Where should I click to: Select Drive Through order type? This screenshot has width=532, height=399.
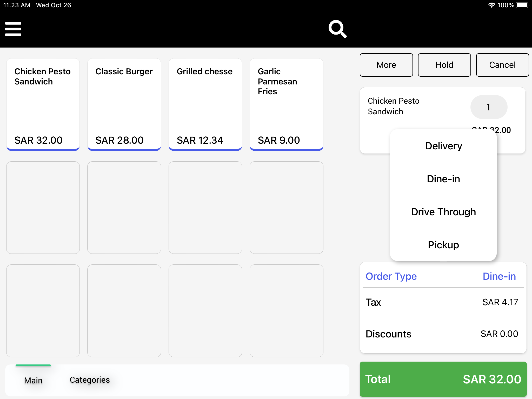tap(443, 212)
